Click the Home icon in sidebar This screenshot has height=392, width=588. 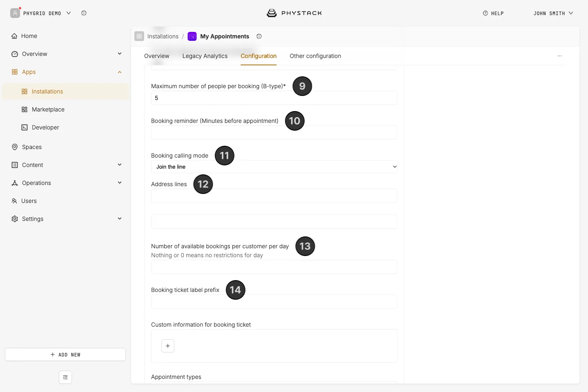[x=15, y=36]
